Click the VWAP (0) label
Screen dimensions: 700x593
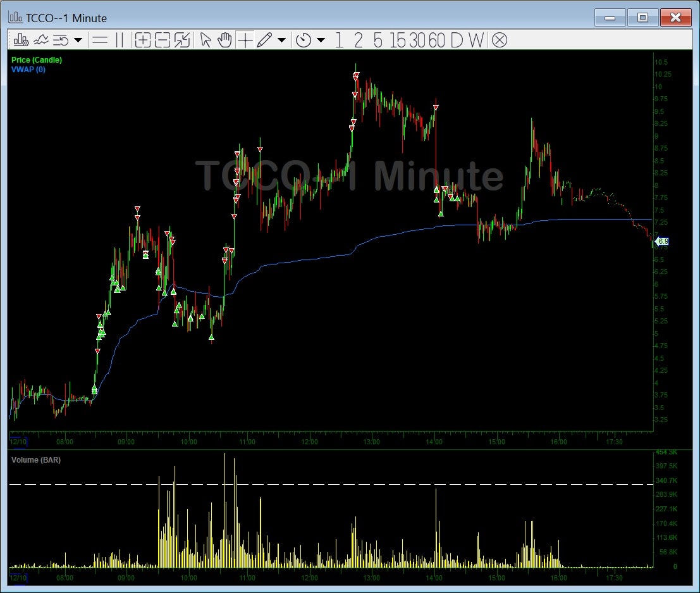(28, 70)
